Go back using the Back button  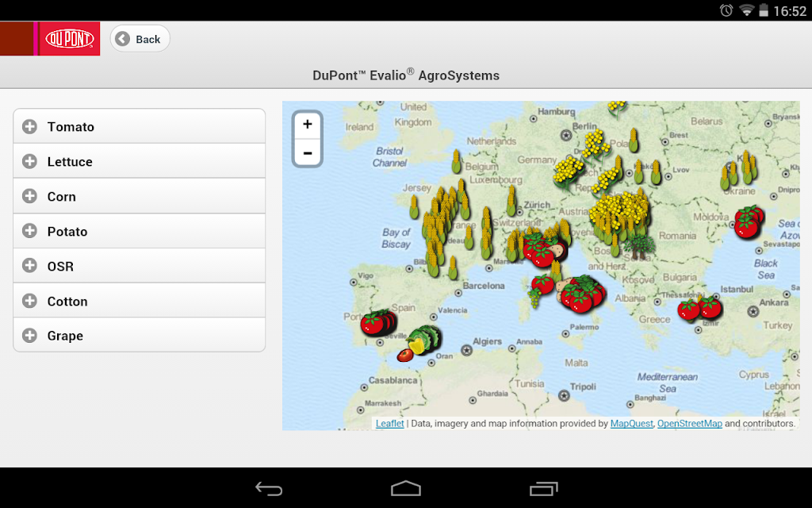(140, 39)
